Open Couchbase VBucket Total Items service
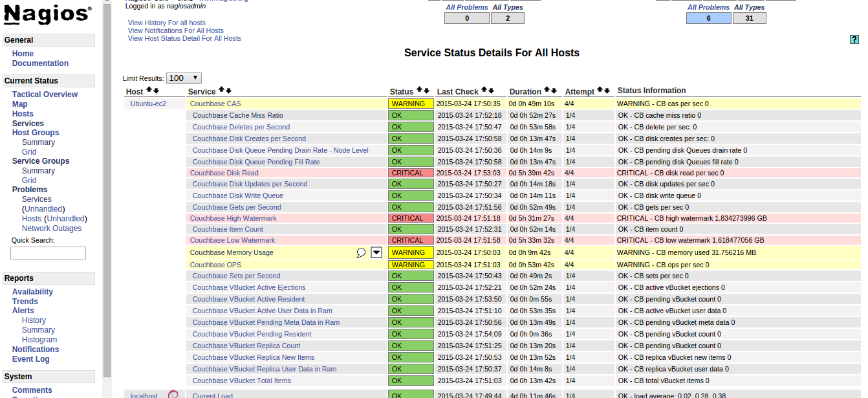 (x=242, y=381)
